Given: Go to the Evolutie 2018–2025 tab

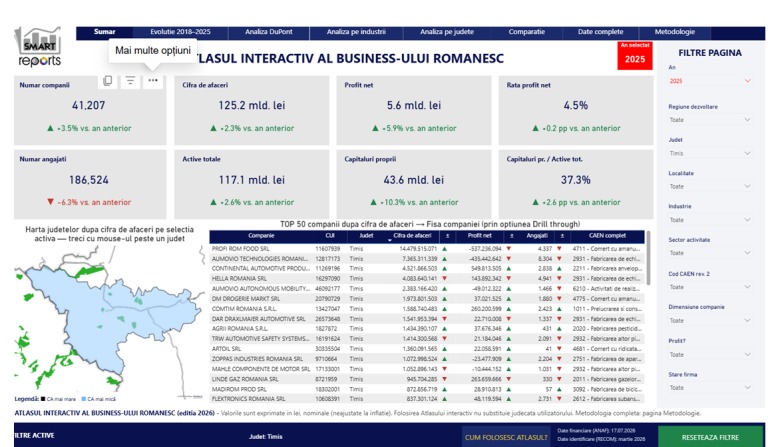Looking at the screenshot, I should 180,32.
